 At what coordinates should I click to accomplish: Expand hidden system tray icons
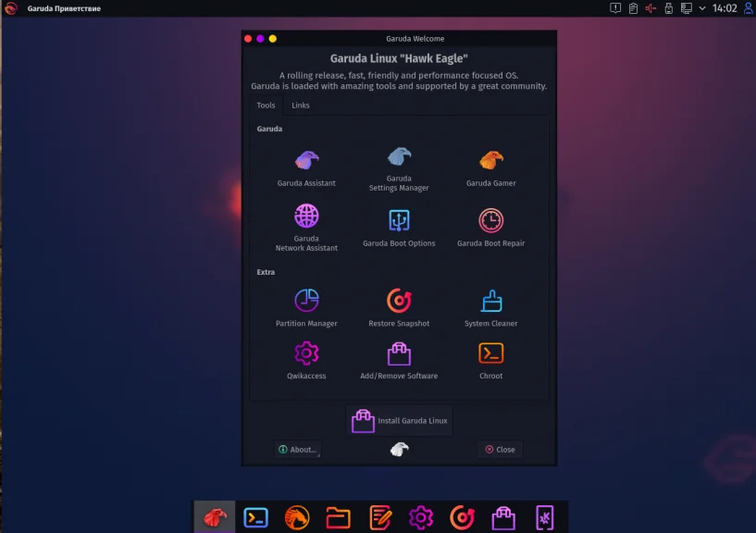tap(701, 7)
